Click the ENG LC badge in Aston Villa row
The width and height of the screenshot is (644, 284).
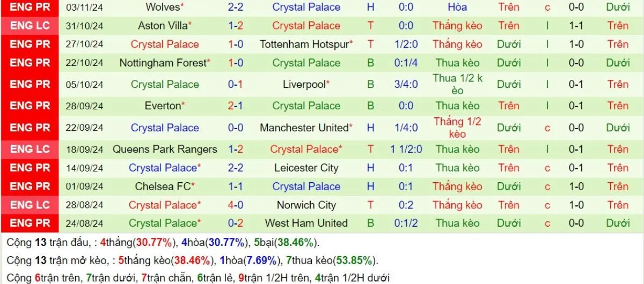tap(30, 26)
